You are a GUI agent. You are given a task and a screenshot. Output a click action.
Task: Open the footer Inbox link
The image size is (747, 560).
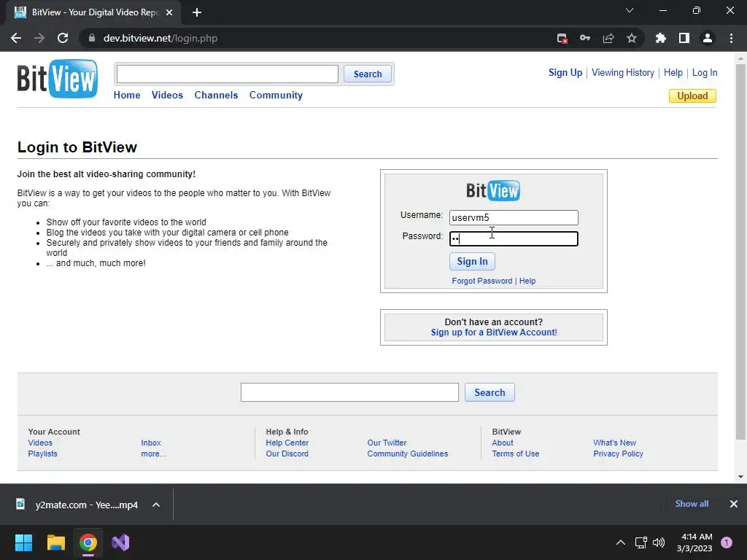(151, 443)
